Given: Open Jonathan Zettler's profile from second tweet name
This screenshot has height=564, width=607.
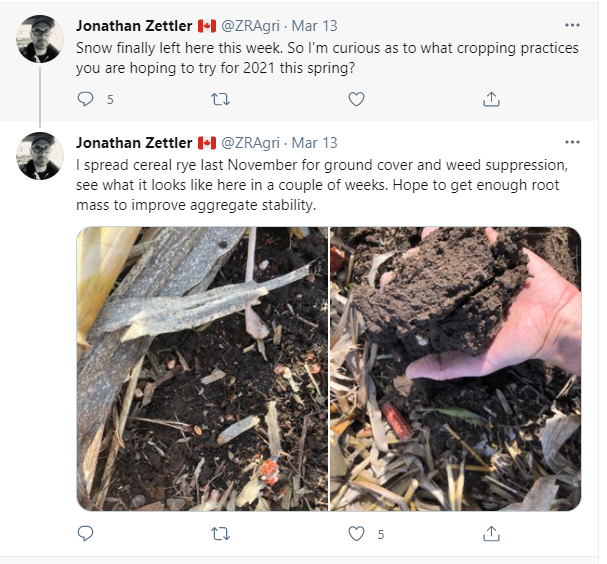Looking at the screenshot, I should click(134, 143).
